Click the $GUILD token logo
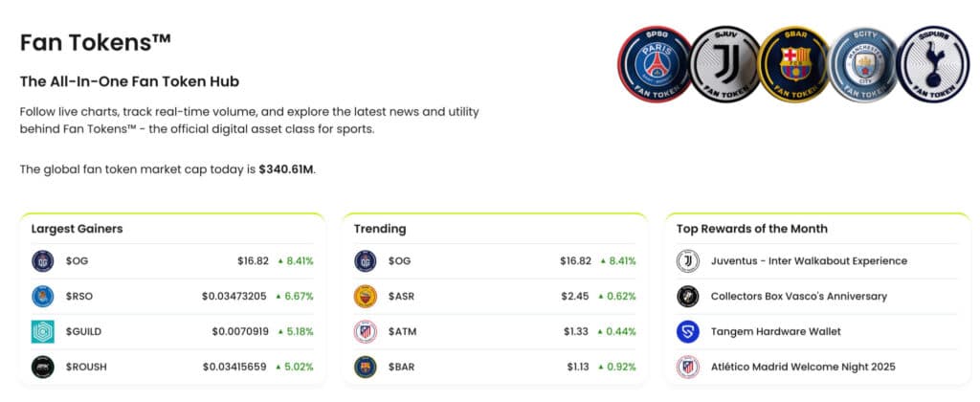 tap(43, 331)
